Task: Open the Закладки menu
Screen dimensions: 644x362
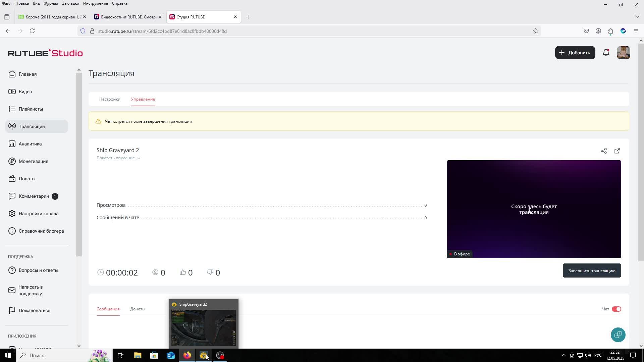Action: 70,3
